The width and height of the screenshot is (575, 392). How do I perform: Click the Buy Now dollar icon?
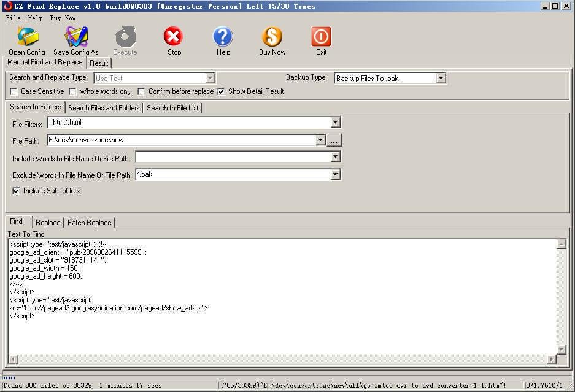point(272,36)
